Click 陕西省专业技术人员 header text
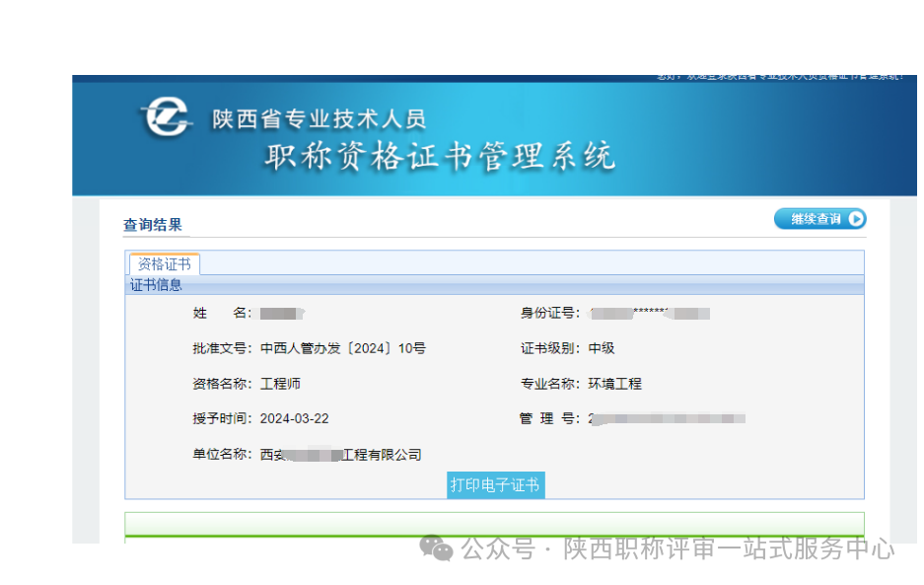 pyautogui.click(x=319, y=119)
